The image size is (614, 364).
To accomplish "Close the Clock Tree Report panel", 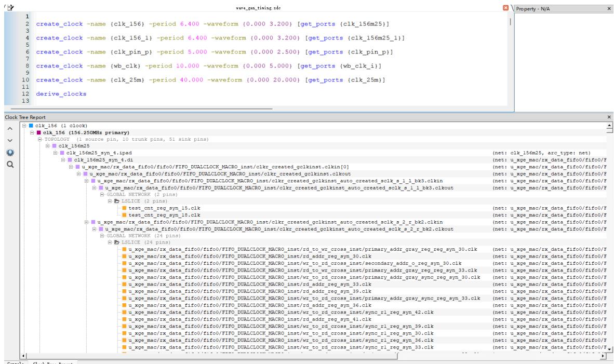I will click(x=609, y=117).
